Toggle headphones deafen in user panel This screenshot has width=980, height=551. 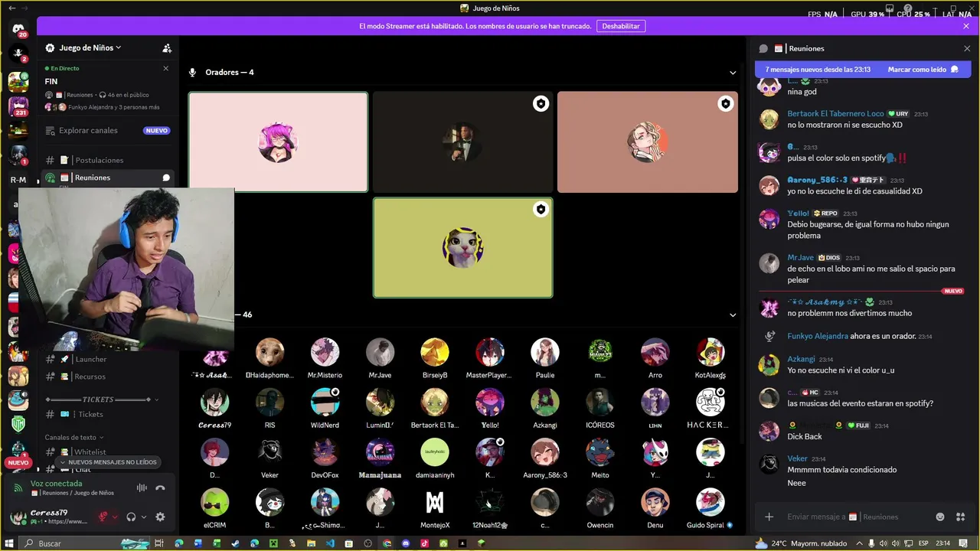(x=131, y=517)
